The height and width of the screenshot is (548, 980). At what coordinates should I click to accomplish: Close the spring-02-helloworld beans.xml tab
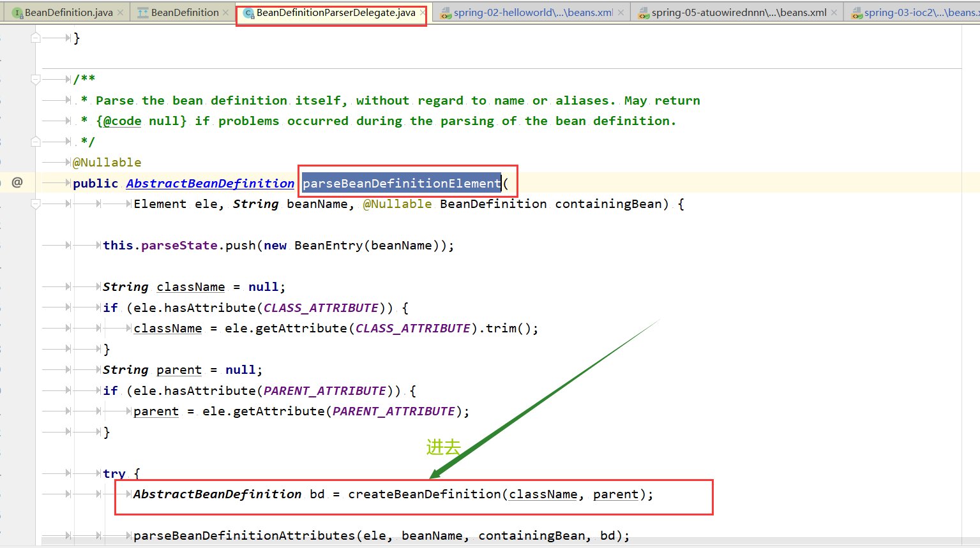click(x=621, y=12)
